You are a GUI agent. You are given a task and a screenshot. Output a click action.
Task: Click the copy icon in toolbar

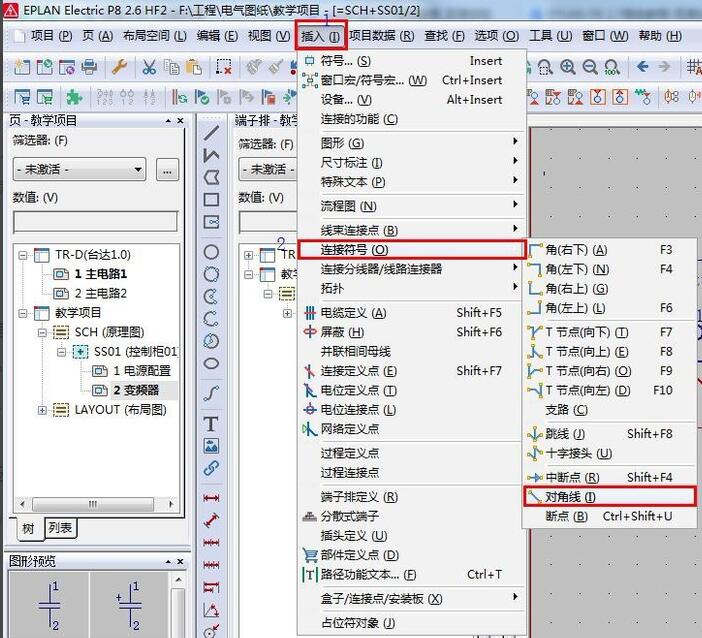(171, 67)
